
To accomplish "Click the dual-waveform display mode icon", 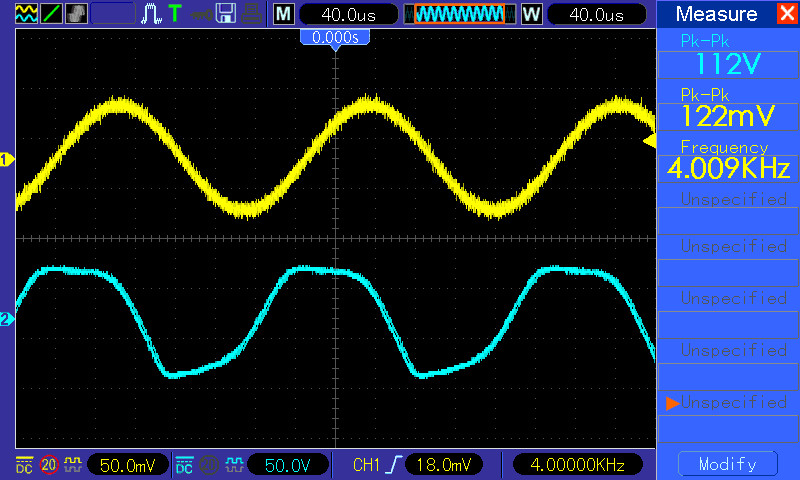I will (x=26, y=14).
